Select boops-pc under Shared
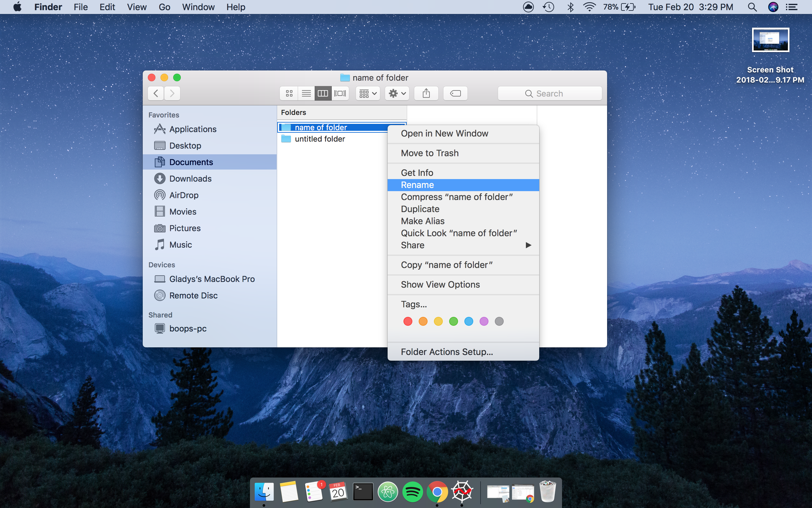Image resolution: width=812 pixels, height=508 pixels. (210, 328)
